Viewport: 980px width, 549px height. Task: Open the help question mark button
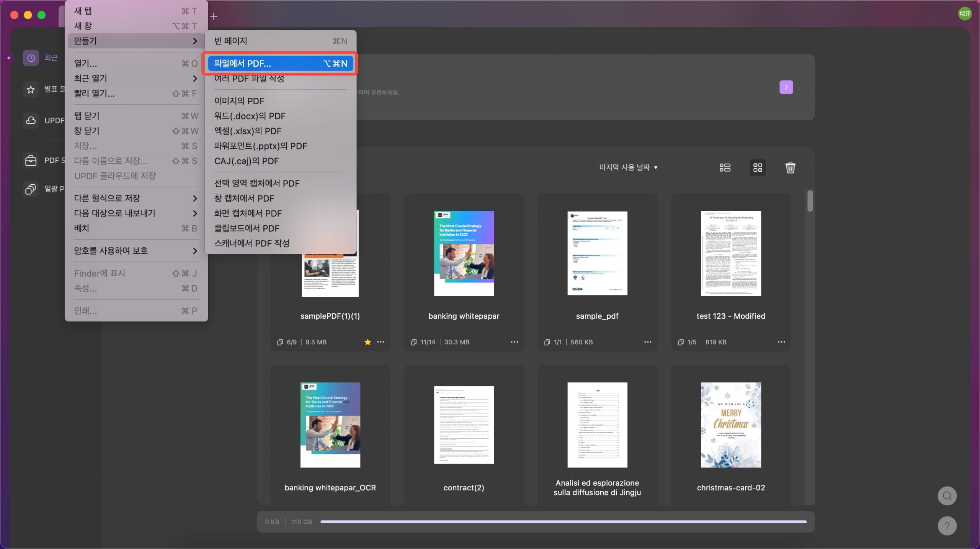[x=947, y=526]
